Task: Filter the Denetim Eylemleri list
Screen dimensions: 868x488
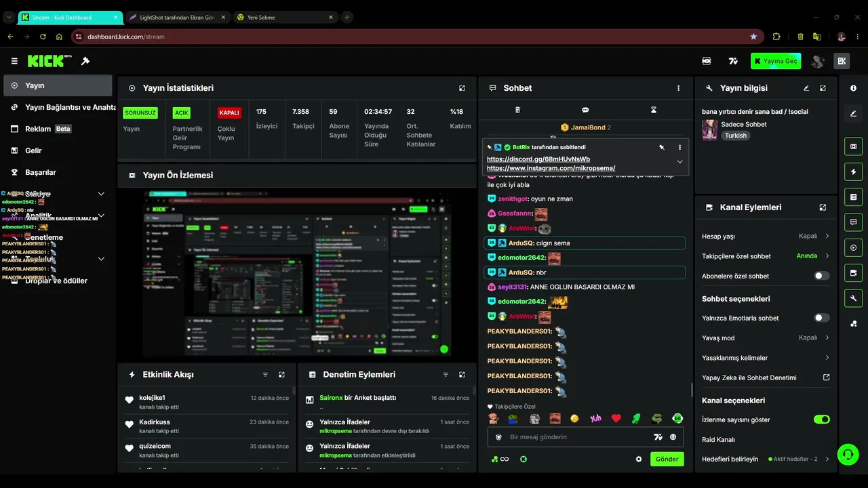Action: tap(446, 374)
